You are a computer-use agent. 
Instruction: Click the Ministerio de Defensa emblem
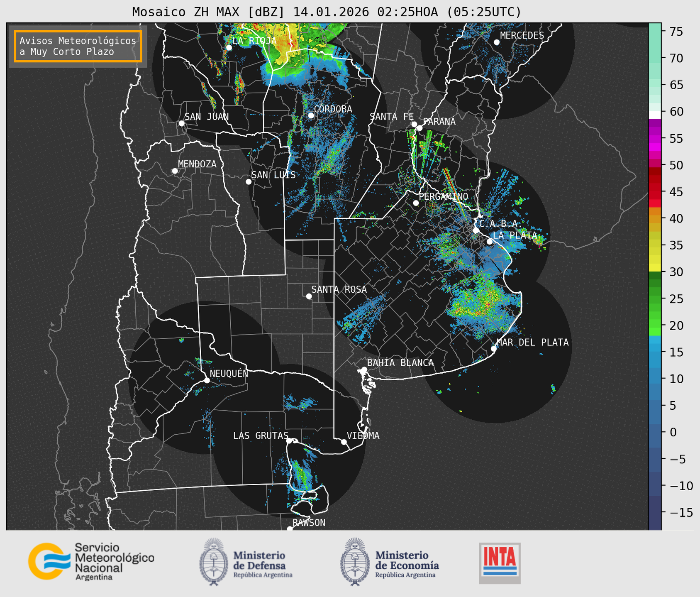point(214,562)
